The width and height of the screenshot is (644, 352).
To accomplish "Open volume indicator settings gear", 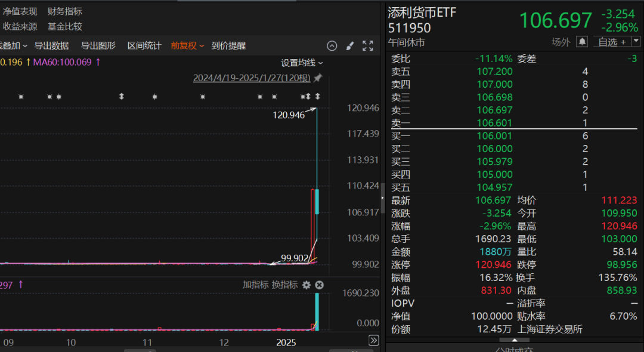I will [x=306, y=285].
